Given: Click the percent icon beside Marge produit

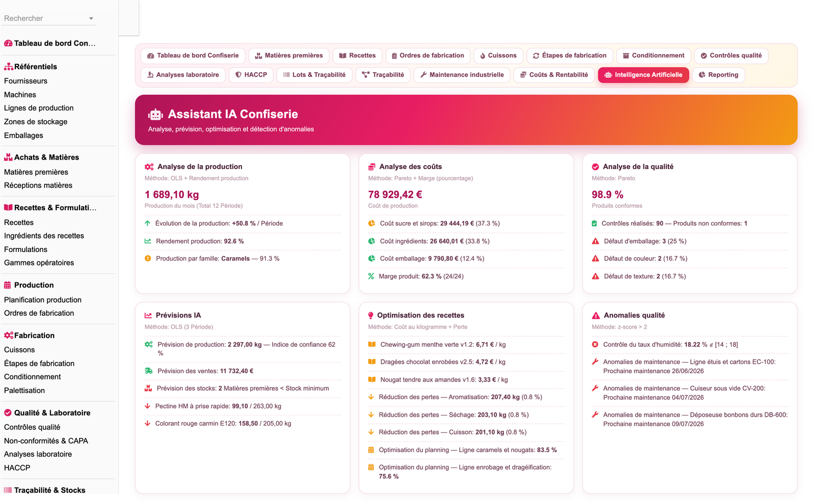Looking at the screenshot, I should [371, 276].
